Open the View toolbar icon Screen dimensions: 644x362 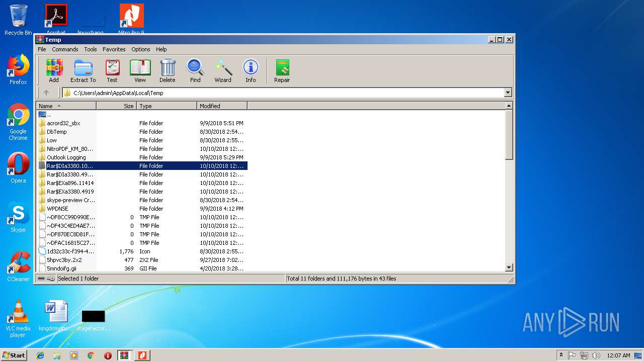click(x=140, y=70)
